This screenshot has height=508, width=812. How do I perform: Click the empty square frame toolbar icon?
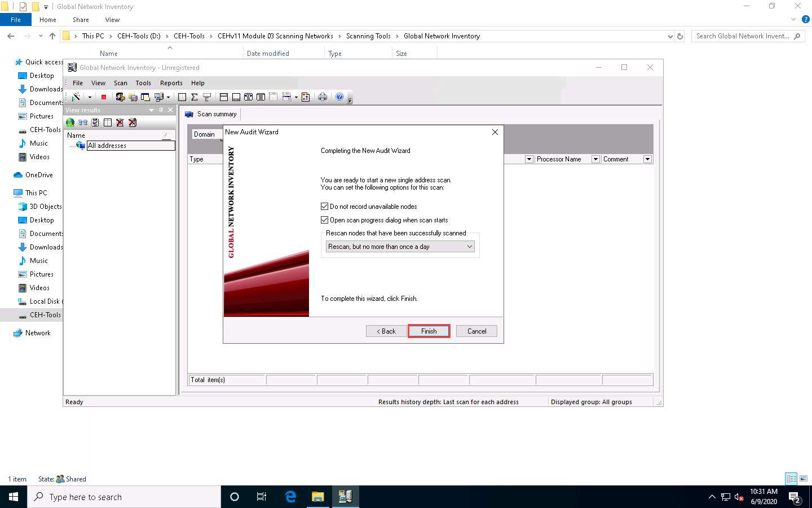coord(182,97)
